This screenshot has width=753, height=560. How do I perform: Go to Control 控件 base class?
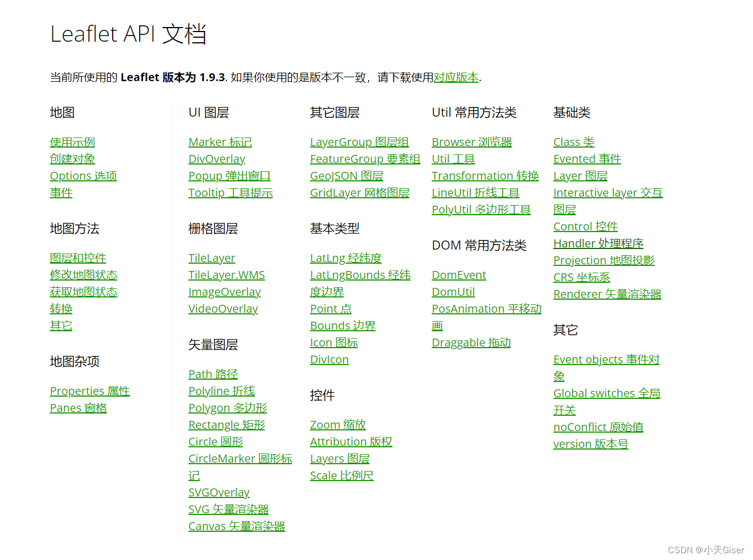coord(586,226)
